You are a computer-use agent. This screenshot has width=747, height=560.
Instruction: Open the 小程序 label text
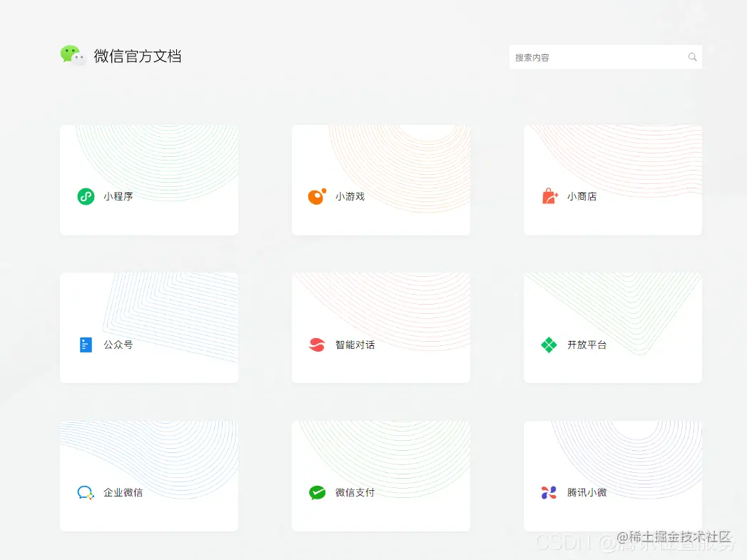point(118,196)
